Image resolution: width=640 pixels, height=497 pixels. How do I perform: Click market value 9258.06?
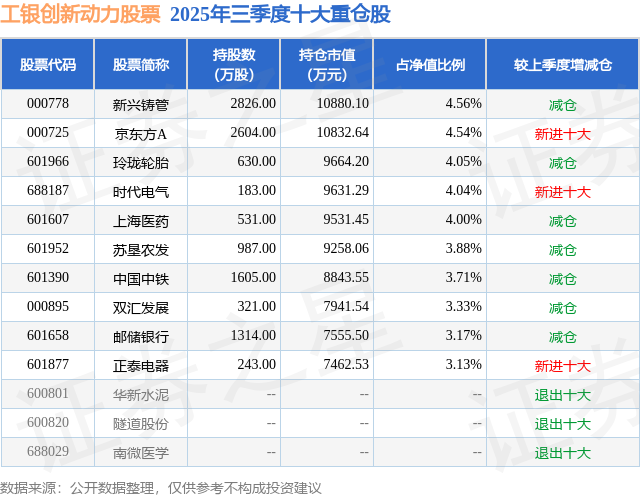point(346,248)
